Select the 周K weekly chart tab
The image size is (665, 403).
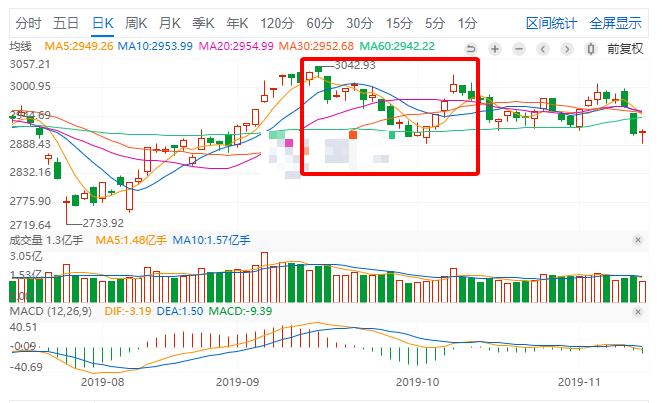136,23
